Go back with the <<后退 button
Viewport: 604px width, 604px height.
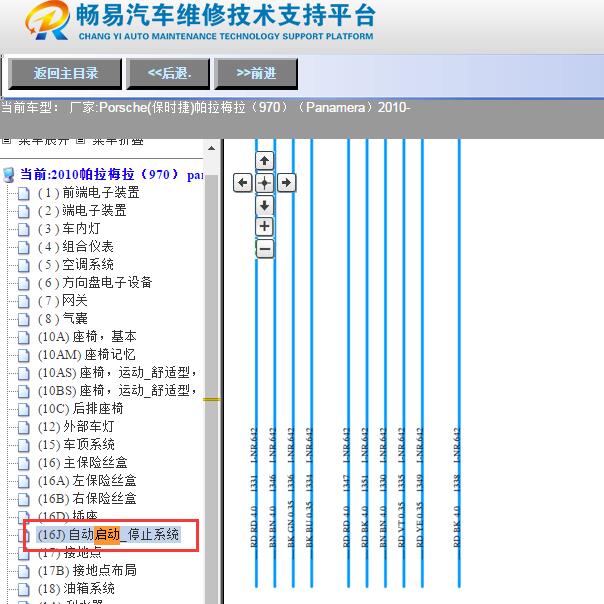168,74
